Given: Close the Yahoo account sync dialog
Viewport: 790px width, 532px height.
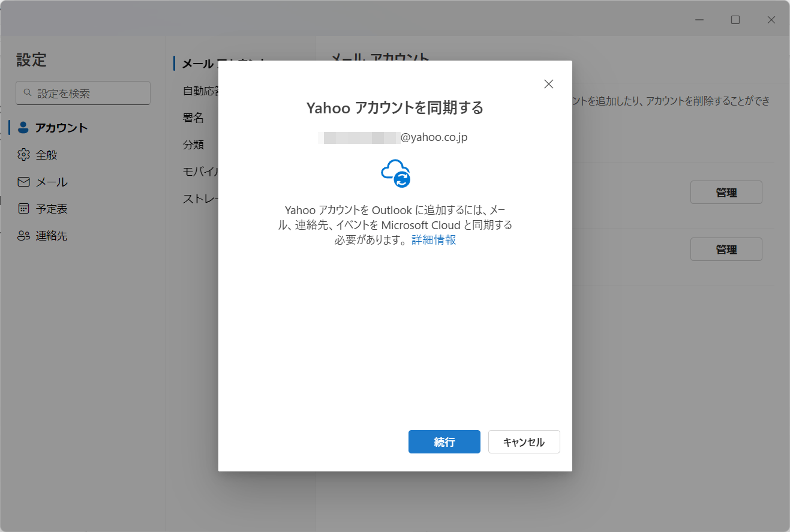Looking at the screenshot, I should coord(548,84).
